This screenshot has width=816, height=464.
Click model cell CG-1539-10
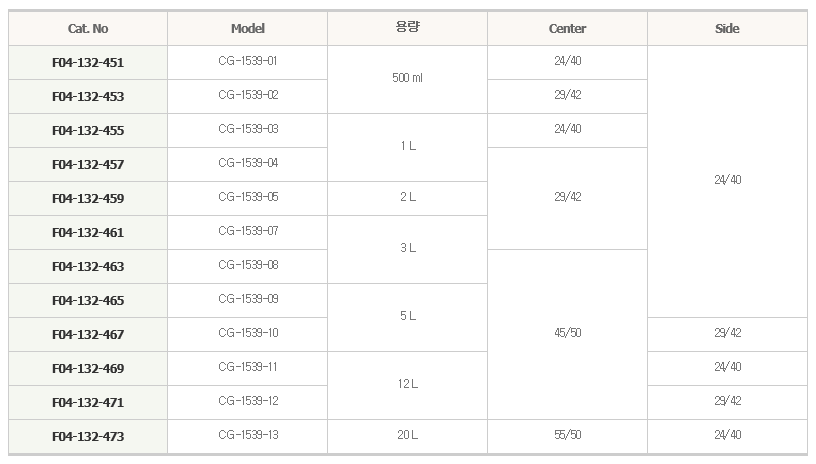coord(248,333)
